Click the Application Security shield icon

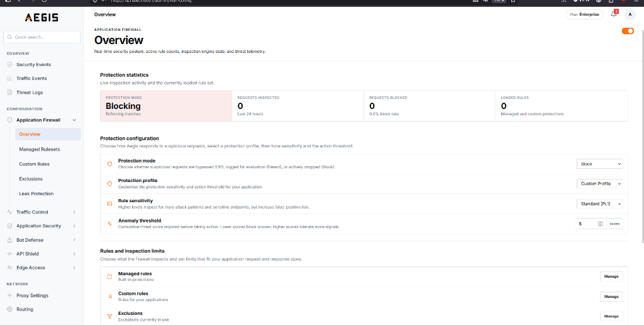point(10,226)
